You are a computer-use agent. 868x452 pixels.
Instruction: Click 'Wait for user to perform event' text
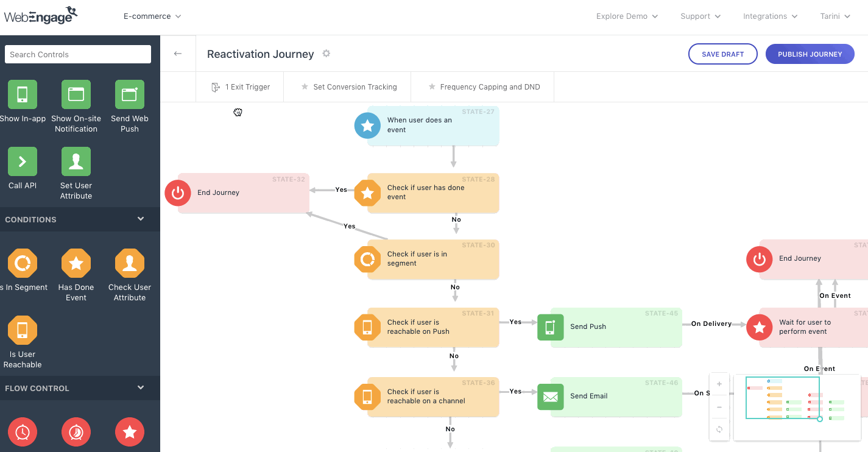[x=805, y=327]
